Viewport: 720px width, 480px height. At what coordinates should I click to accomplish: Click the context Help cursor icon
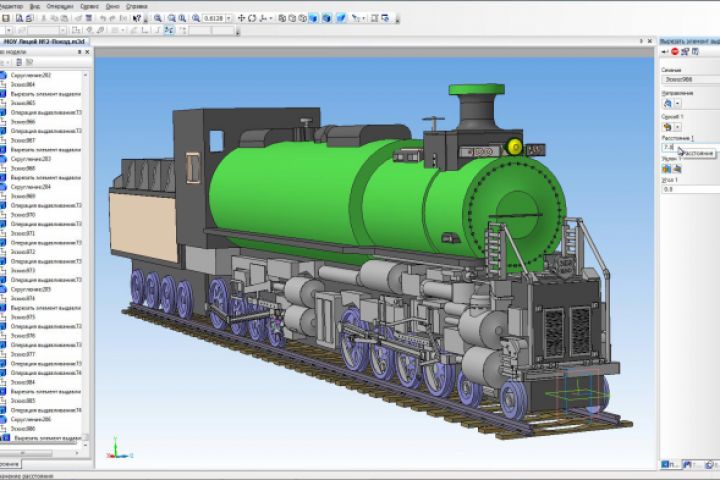(x=136, y=18)
